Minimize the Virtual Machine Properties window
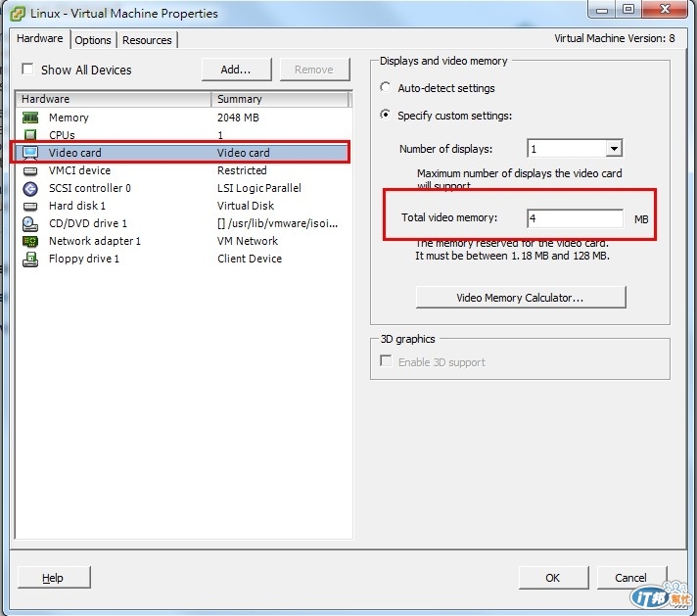Screen dimensions: 697x616 602,9
